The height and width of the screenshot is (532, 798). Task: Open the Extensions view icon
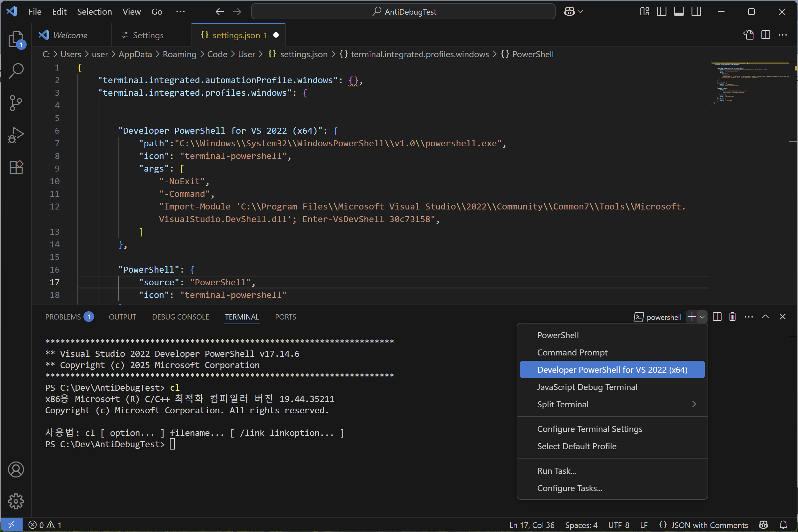pyautogui.click(x=16, y=167)
